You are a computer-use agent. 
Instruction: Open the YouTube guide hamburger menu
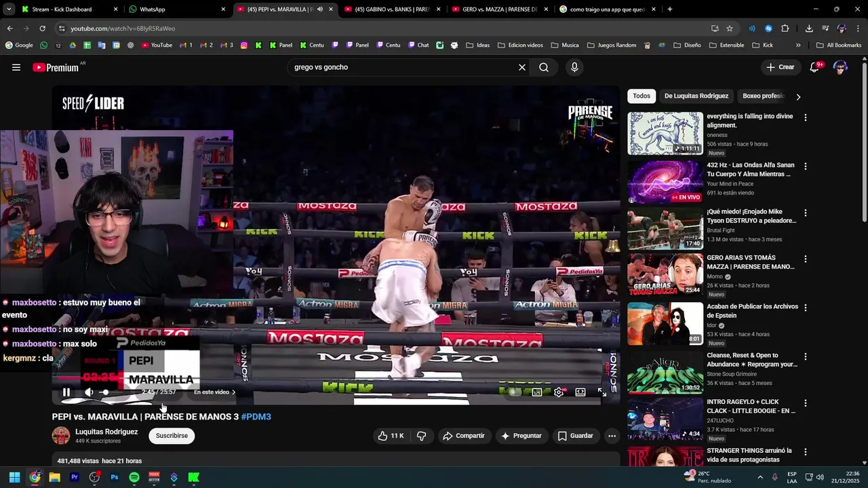[16, 67]
